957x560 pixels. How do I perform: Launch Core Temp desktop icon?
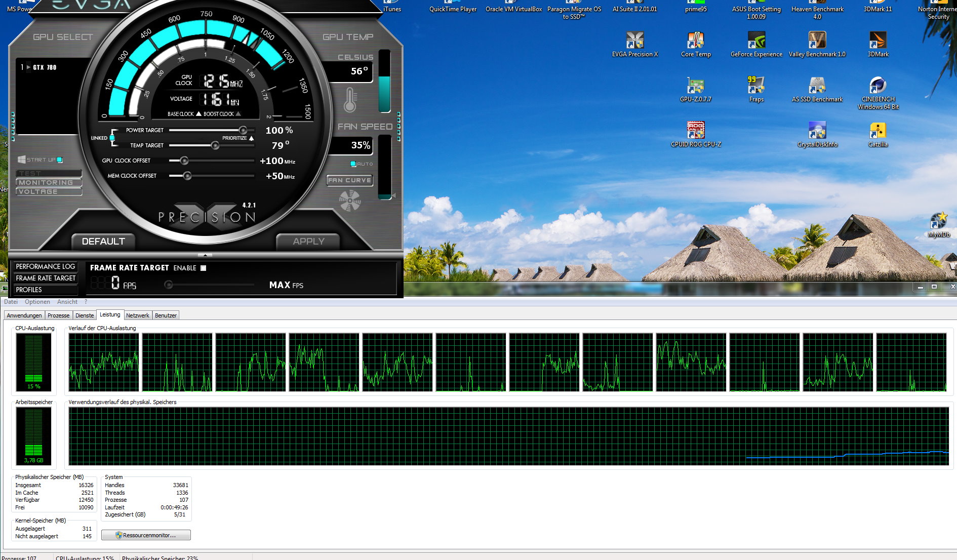[696, 45]
